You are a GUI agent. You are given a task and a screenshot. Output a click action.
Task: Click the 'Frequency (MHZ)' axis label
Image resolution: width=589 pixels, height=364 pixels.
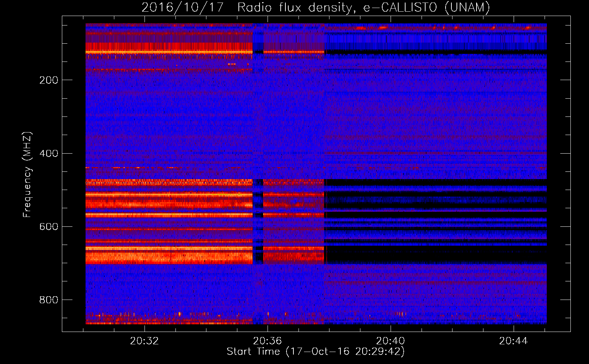point(27,175)
